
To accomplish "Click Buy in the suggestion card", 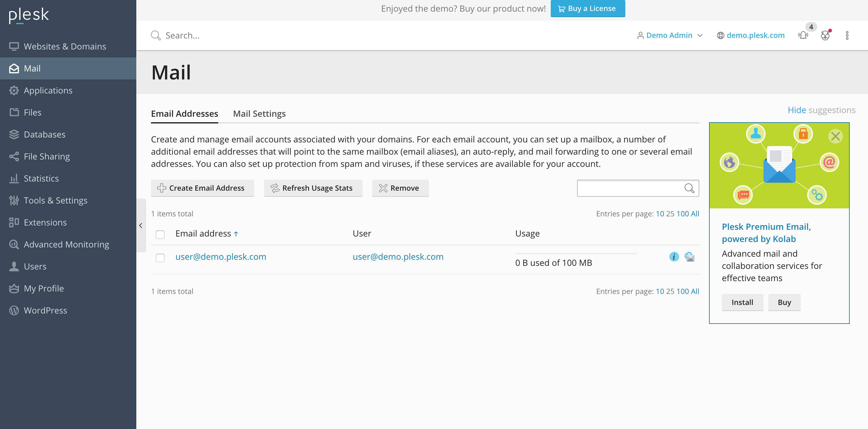I will [x=784, y=302].
